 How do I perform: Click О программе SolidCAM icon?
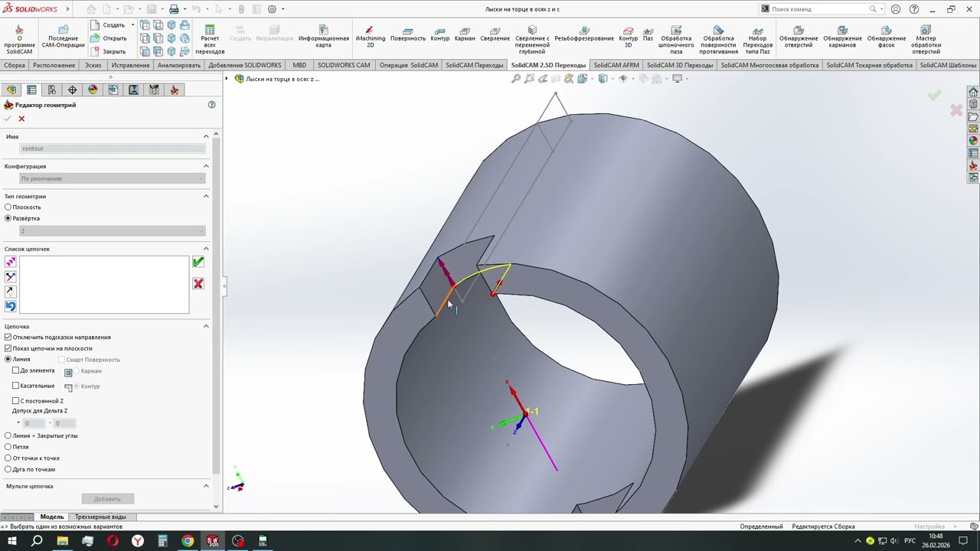[x=19, y=41]
